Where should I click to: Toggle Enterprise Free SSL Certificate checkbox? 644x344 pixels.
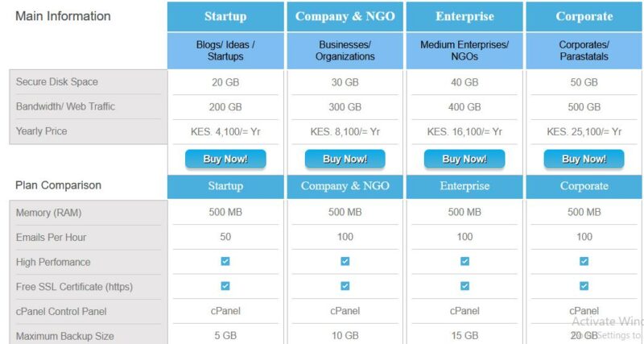(464, 286)
